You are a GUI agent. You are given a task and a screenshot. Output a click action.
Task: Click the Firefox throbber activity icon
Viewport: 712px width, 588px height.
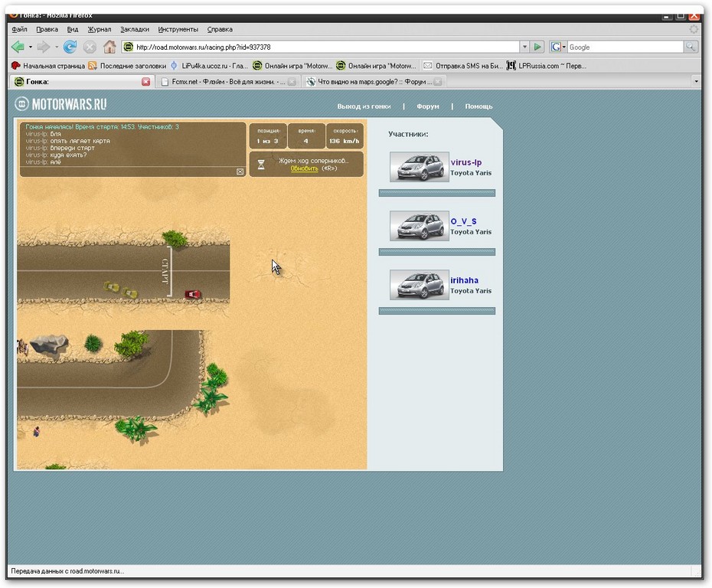coord(694,29)
